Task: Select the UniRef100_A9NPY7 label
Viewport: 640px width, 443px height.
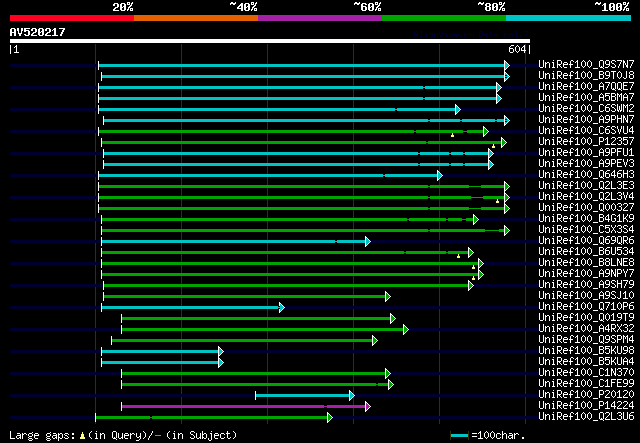Action: point(586,274)
